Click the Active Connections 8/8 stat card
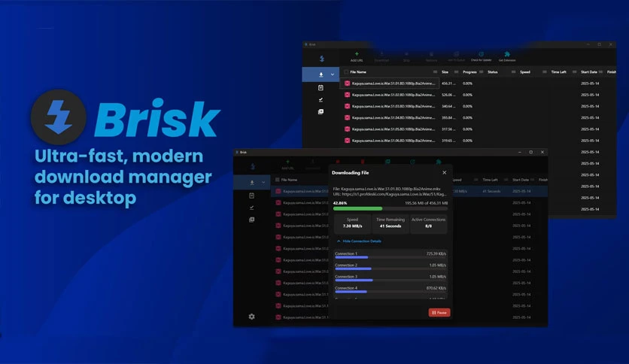This screenshot has height=364, width=629. 428,223
